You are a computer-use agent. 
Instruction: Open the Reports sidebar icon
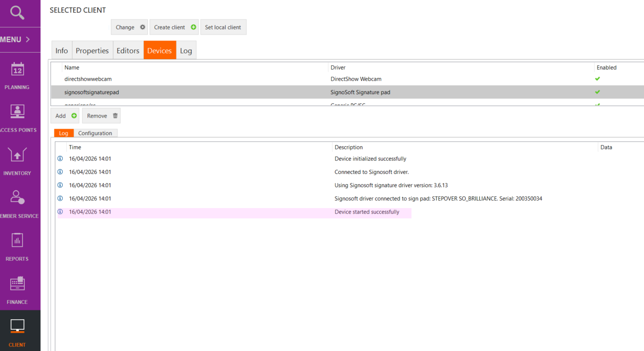[18, 241]
